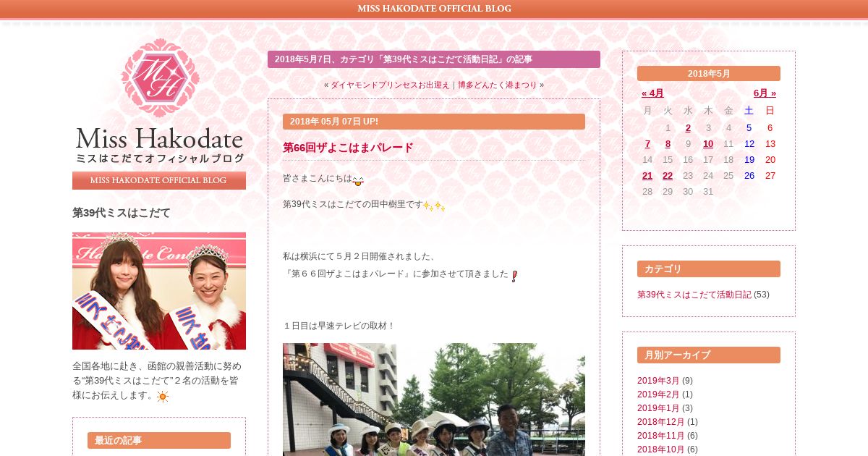Open the 第66回ザよこはまパレード post title

(x=348, y=148)
